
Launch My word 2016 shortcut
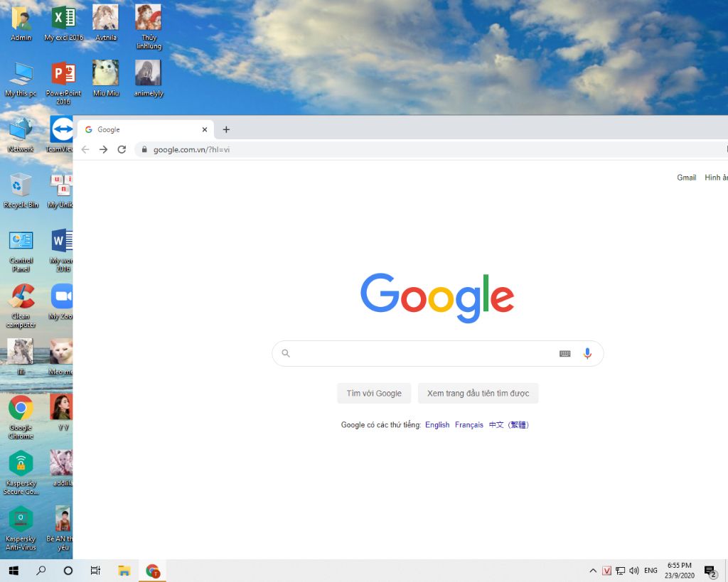tap(61, 251)
